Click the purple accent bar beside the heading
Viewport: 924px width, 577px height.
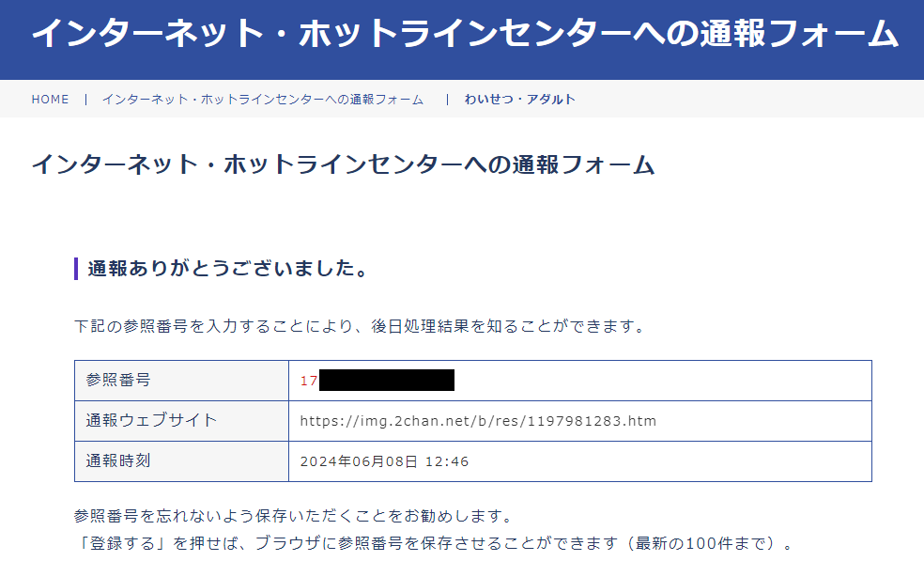[x=75, y=270]
